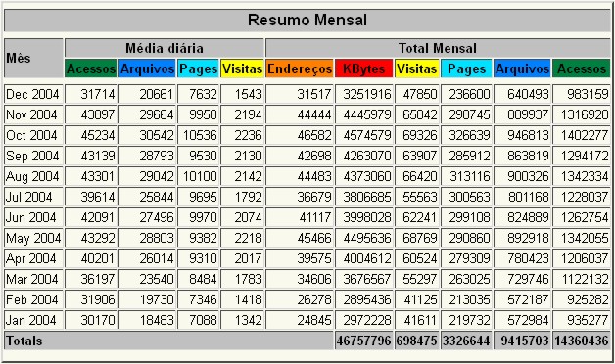
Task: Click value 62241 in the Jun 2004 row
Action: click(x=420, y=217)
